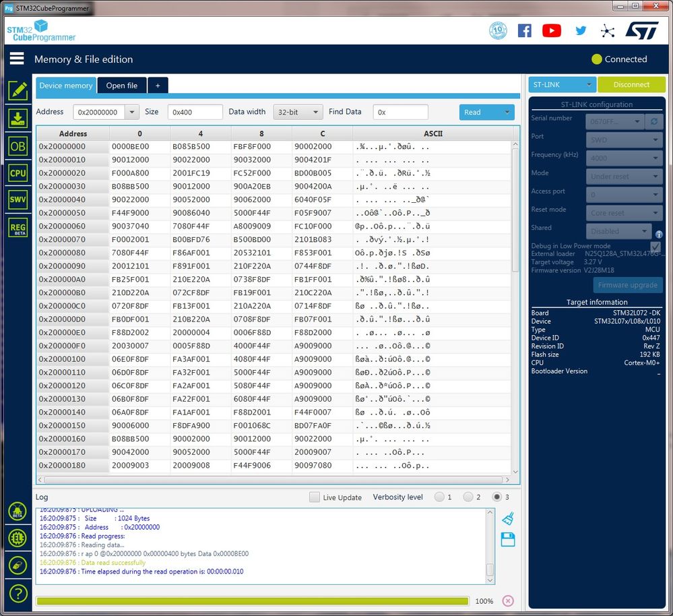Switch to Device memory tab

tap(65, 86)
